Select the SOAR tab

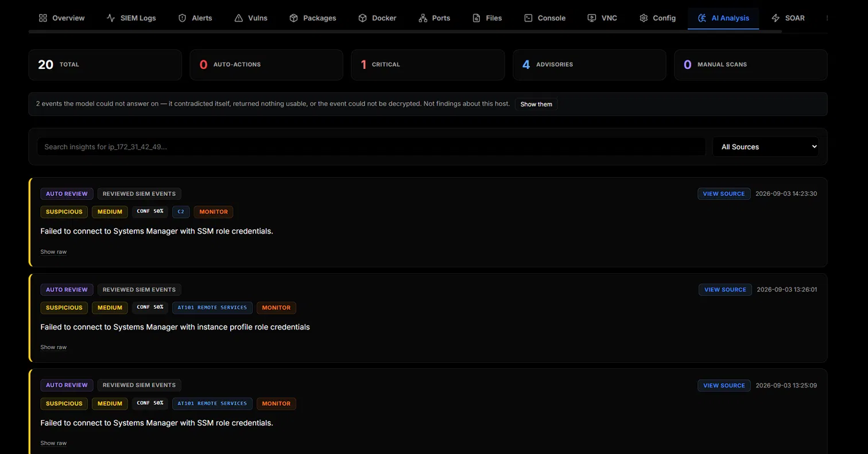788,18
